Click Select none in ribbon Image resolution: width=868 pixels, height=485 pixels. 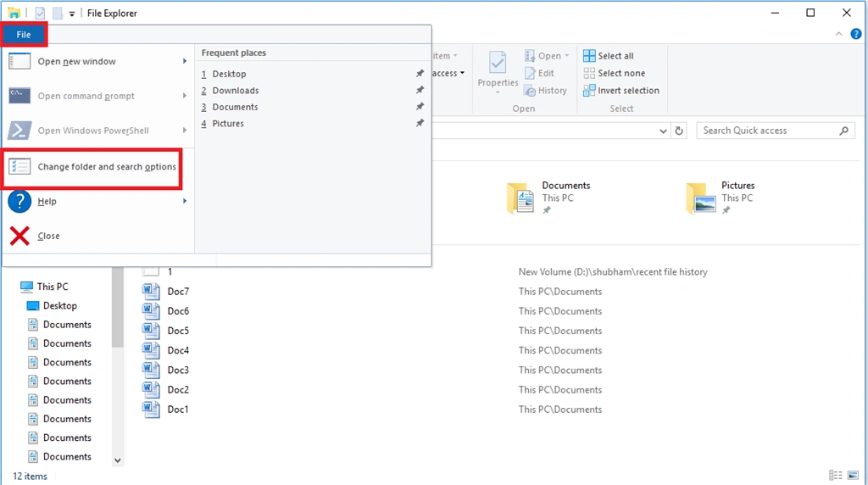[x=614, y=73]
